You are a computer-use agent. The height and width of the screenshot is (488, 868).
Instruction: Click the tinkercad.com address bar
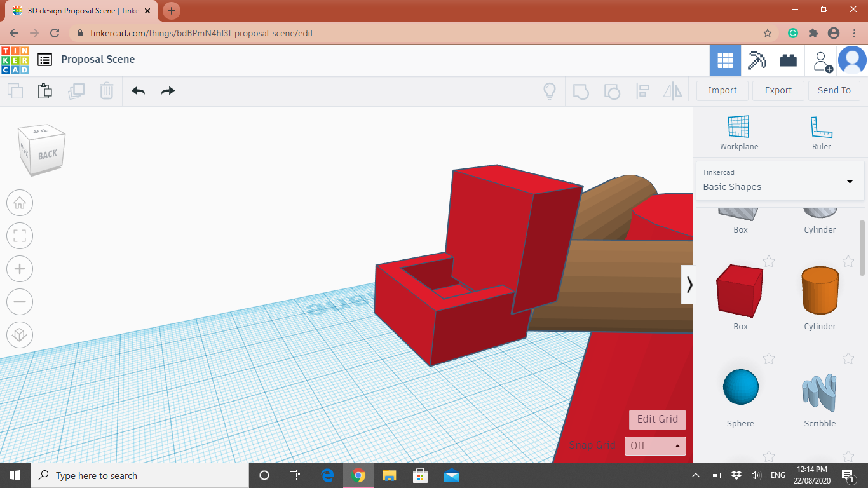click(x=419, y=33)
